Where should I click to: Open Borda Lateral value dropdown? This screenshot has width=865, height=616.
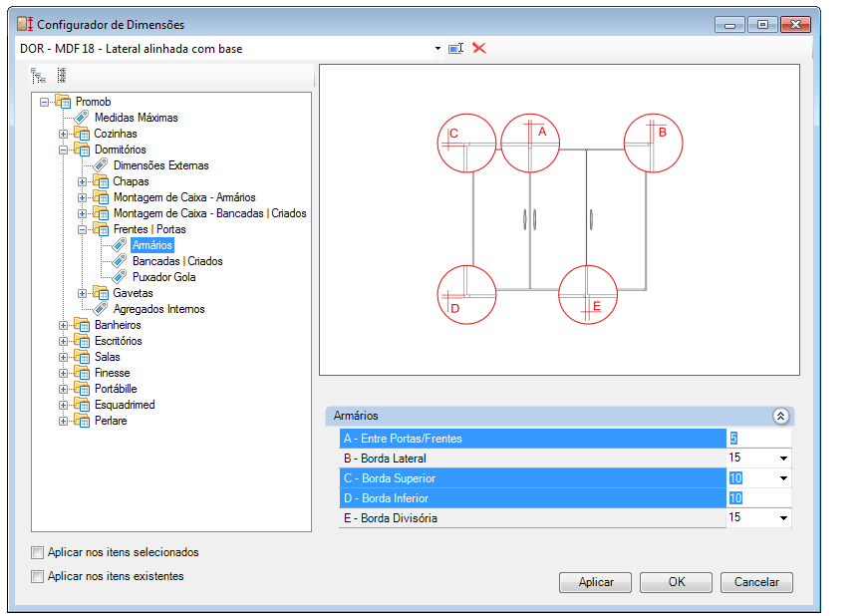pos(783,459)
